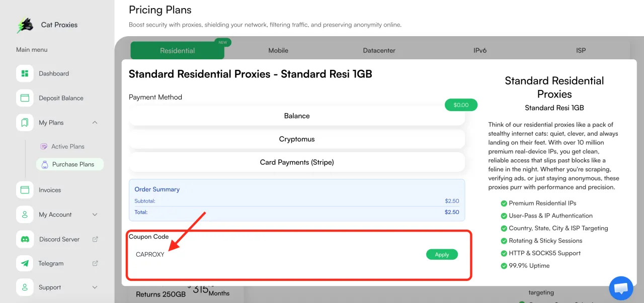Click the My Plans bookmark icon

[25, 123]
